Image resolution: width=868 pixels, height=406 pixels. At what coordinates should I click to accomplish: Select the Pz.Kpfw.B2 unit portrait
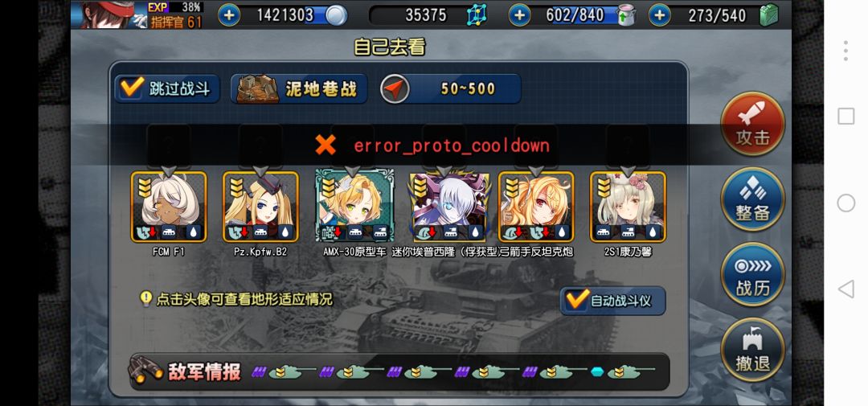pyautogui.click(x=260, y=207)
